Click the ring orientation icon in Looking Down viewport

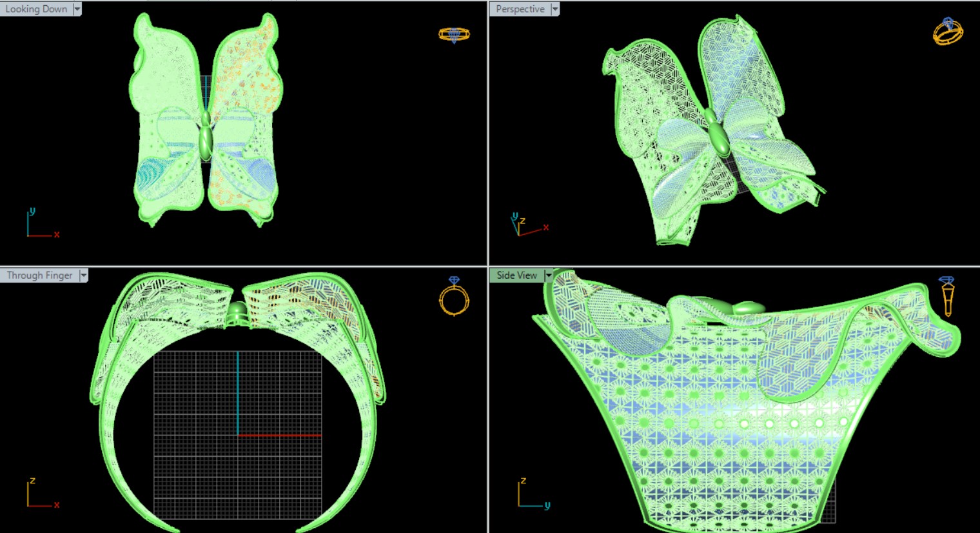pos(454,34)
